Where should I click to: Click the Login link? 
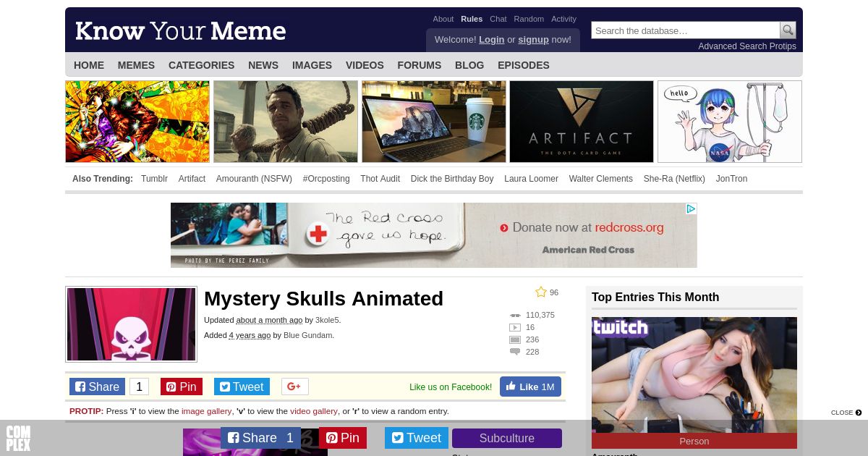(x=492, y=40)
